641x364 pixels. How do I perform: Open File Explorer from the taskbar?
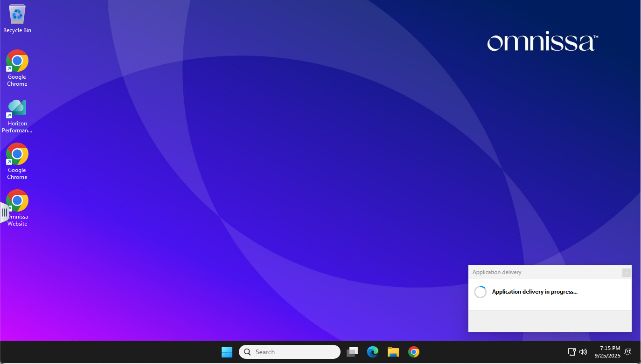pyautogui.click(x=393, y=352)
